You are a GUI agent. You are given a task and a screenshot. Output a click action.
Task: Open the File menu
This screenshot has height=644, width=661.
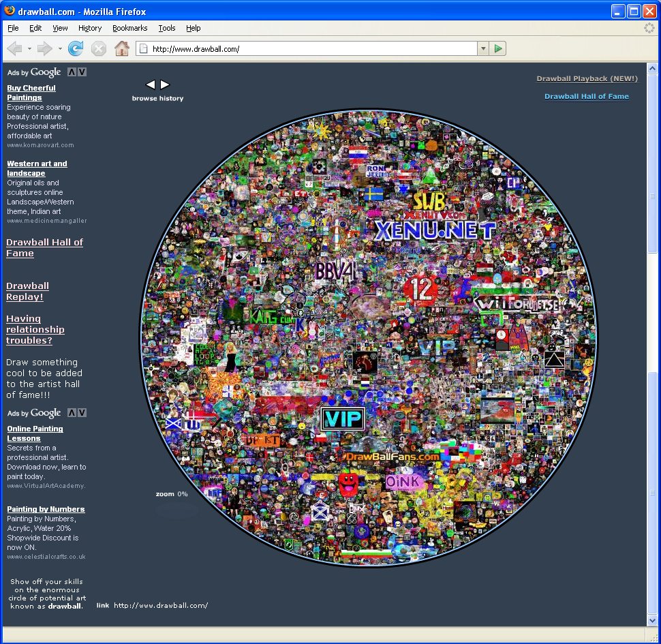coord(13,28)
